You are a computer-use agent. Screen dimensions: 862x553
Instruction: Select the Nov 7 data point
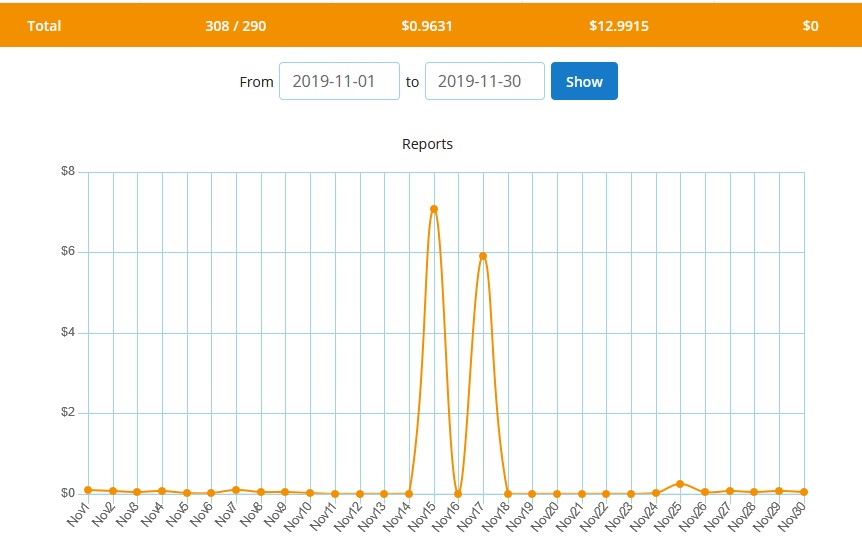236,490
